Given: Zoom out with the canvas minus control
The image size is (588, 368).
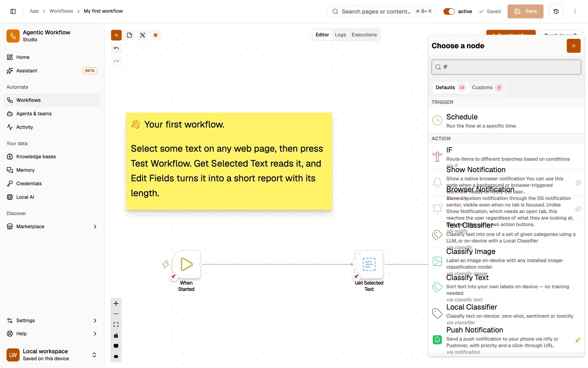Looking at the screenshot, I should [x=116, y=314].
